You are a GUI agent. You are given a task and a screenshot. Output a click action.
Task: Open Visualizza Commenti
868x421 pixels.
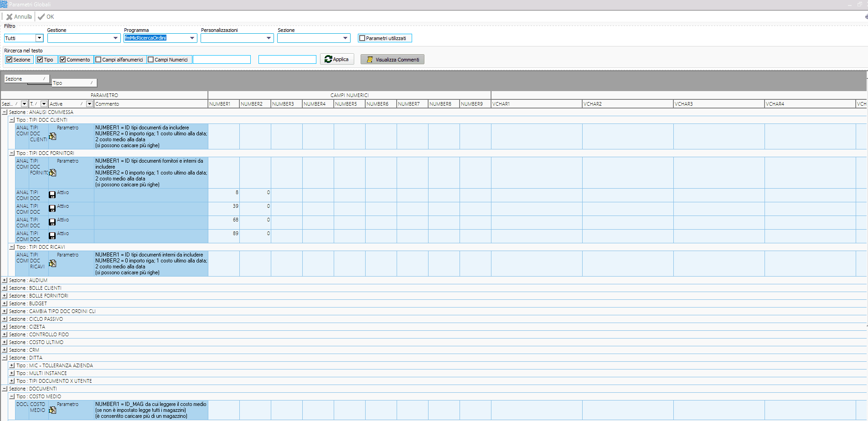tap(393, 60)
